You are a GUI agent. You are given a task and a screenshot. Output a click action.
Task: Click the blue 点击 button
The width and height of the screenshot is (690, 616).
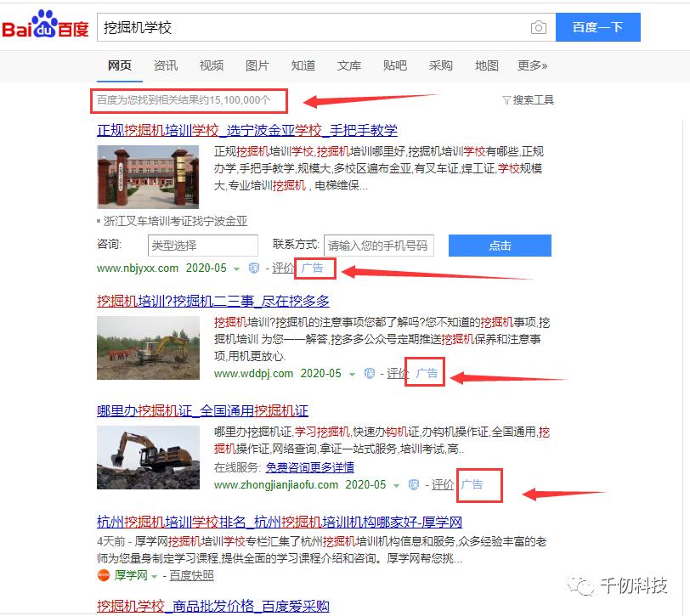point(500,246)
